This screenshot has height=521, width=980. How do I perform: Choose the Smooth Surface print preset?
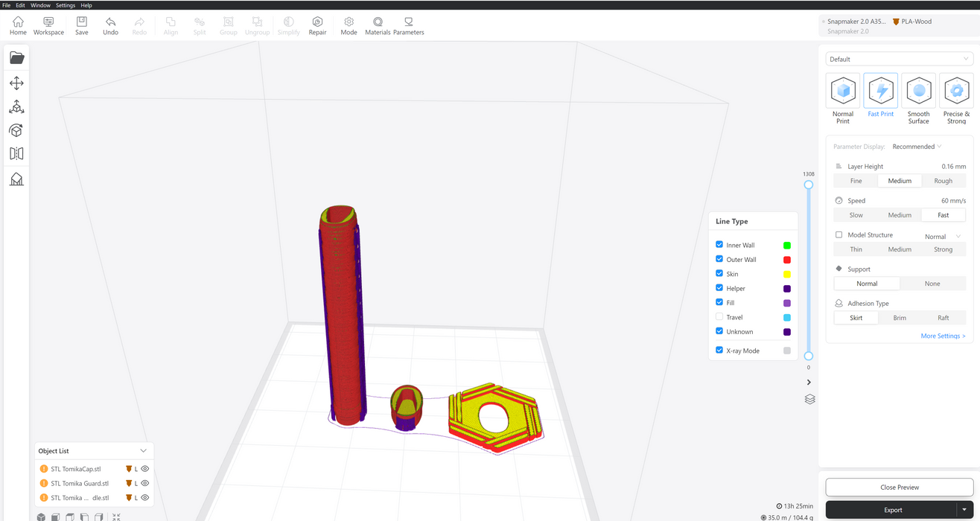pos(918,98)
